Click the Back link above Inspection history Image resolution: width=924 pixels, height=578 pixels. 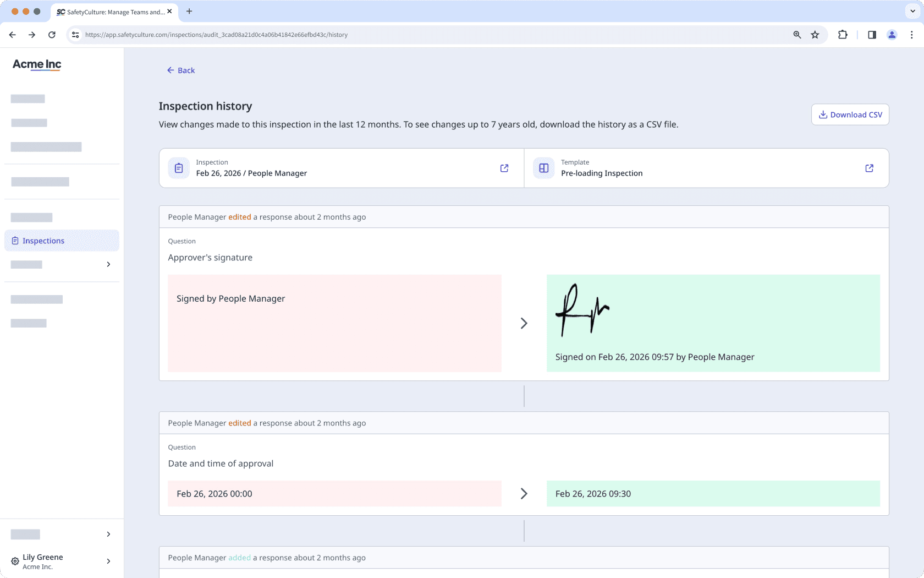[180, 70]
